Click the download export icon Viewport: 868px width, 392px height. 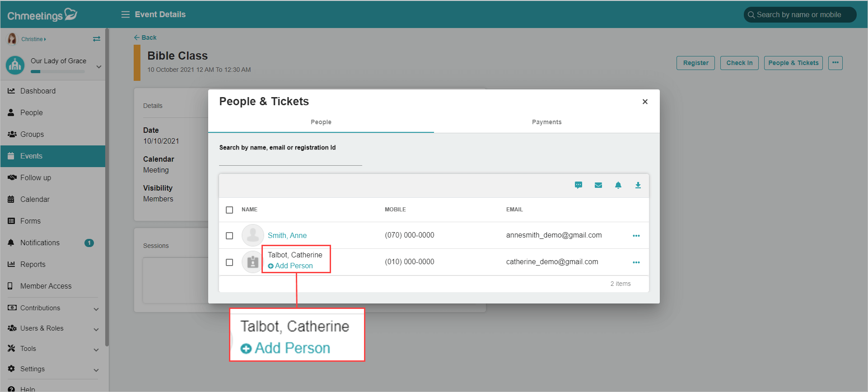coord(638,185)
